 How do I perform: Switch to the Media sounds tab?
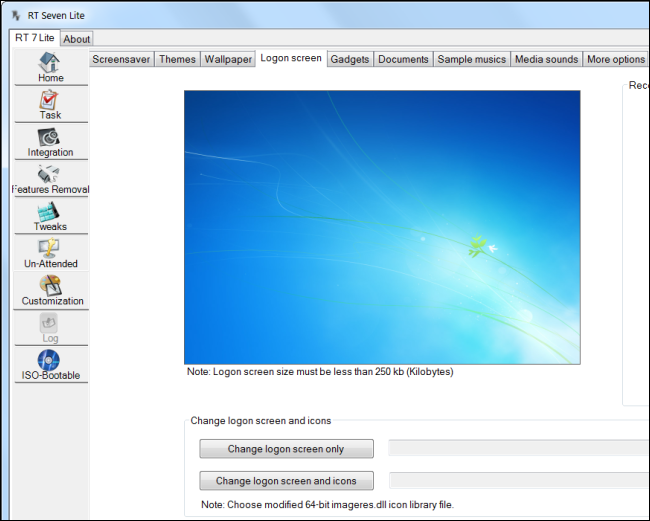tap(546, 59)
